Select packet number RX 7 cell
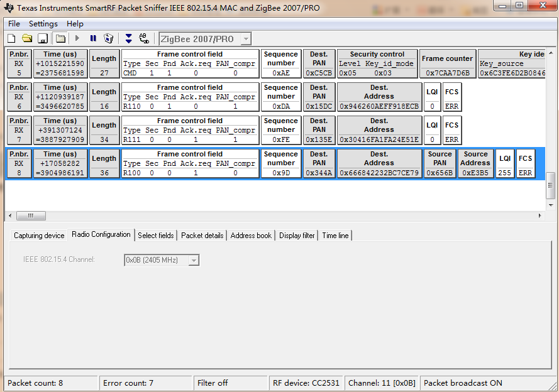Viewport: 559px width, 392px height. point(19,130)
